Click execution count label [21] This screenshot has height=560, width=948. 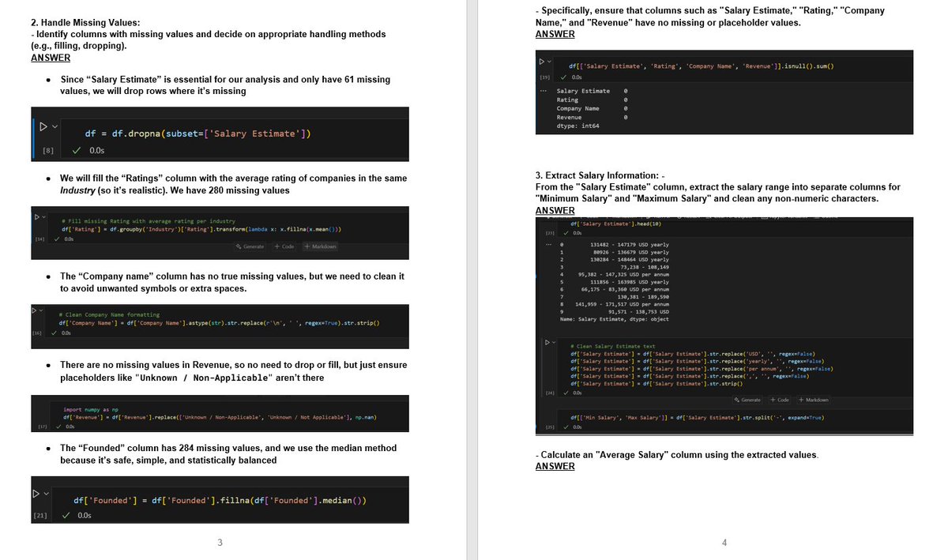39,516
